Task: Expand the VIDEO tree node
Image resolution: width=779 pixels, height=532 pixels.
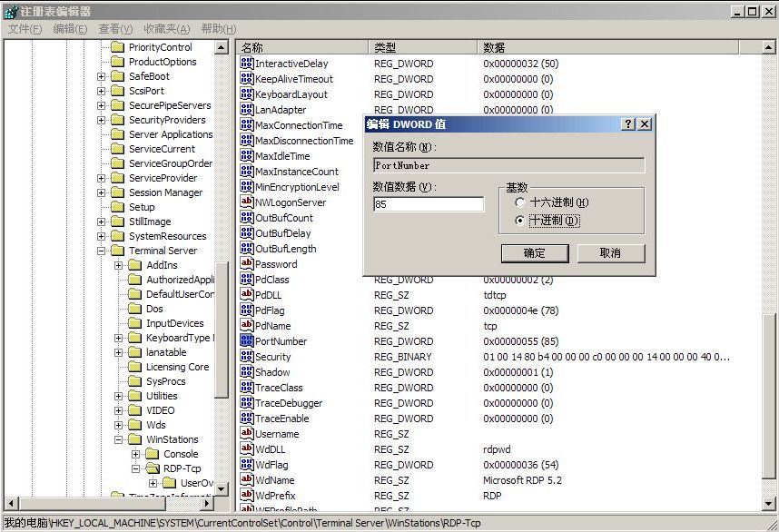Action: tap(118, 410)
